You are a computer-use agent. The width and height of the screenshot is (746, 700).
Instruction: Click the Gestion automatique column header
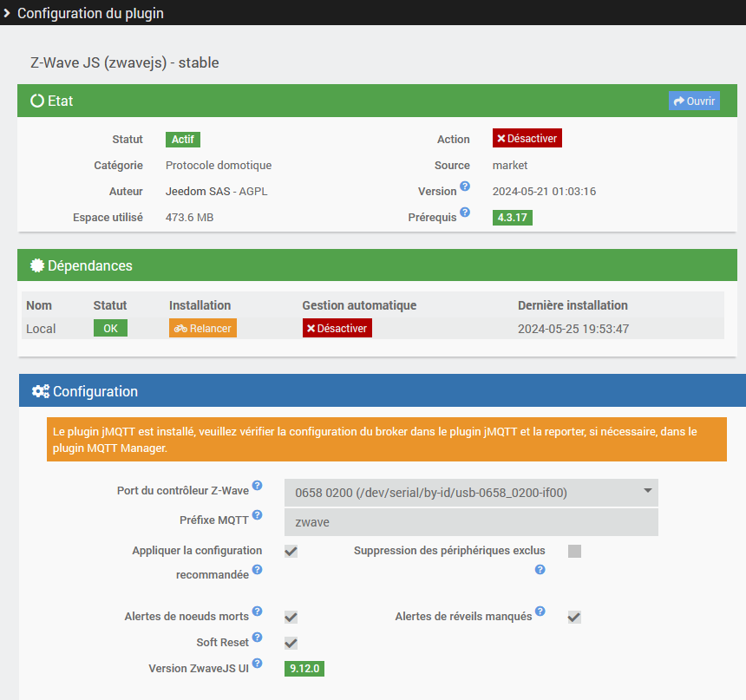pyautogui.click(x=359, y=305)
